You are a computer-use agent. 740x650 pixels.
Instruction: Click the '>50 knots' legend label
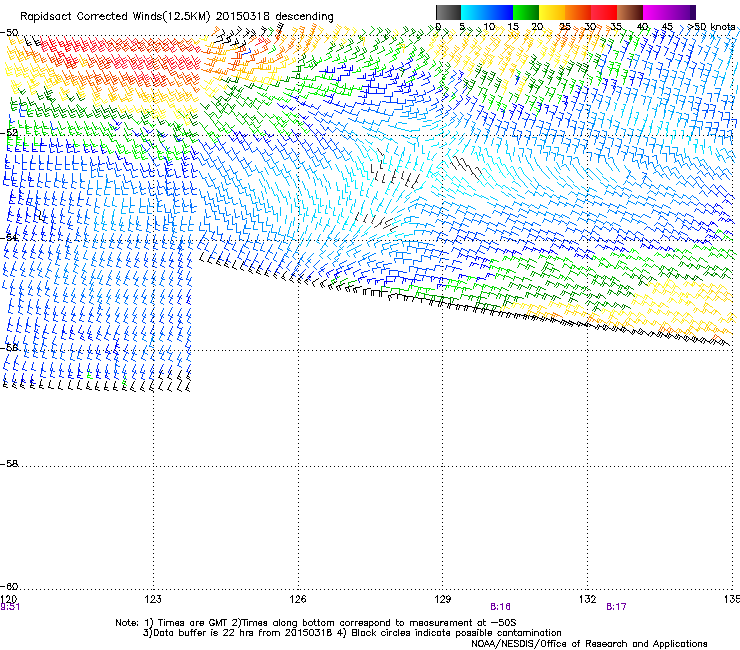[711, 27]
